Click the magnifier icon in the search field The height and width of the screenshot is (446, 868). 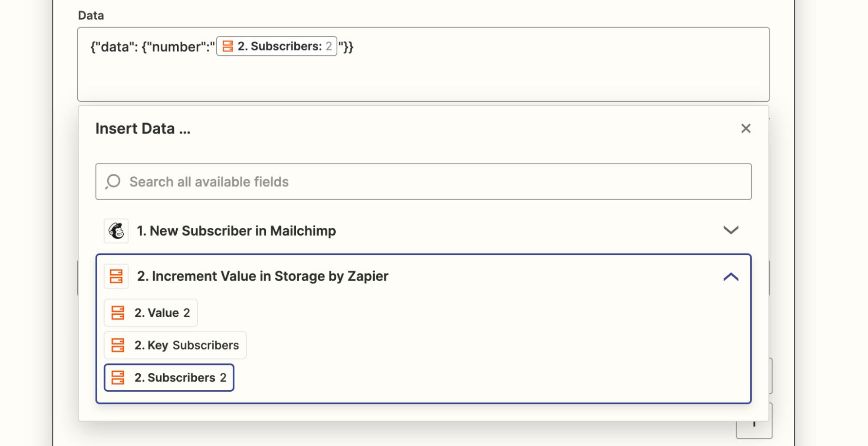point(113,182)
